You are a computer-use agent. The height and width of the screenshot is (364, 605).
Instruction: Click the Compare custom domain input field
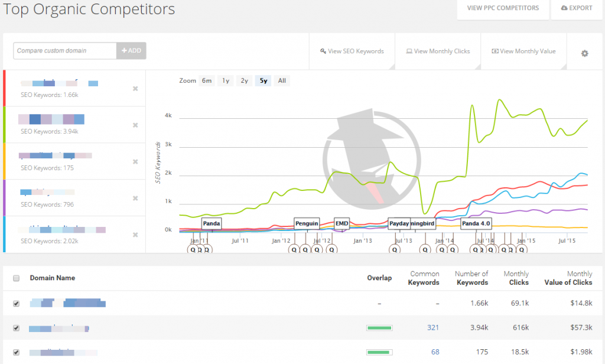tap(64, 51)
